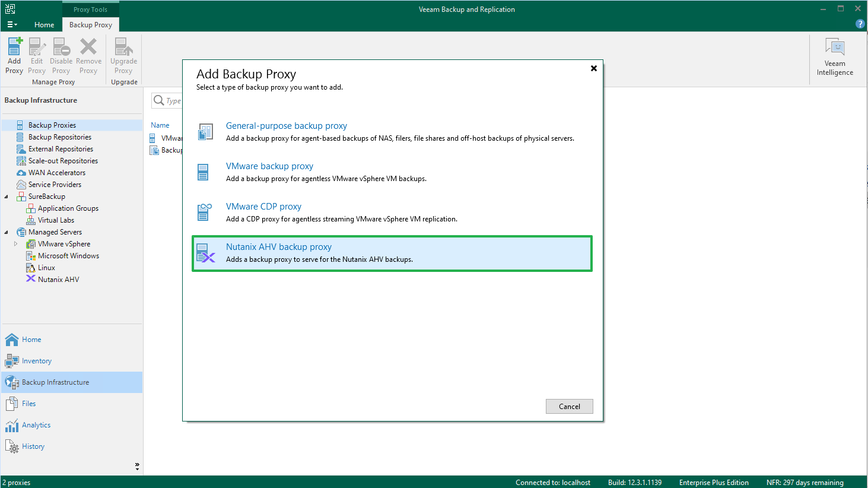The image size is (868, 488).
Task: Select WAN Accelerators node
Action: pyautogui.click(x=57, y=173)
